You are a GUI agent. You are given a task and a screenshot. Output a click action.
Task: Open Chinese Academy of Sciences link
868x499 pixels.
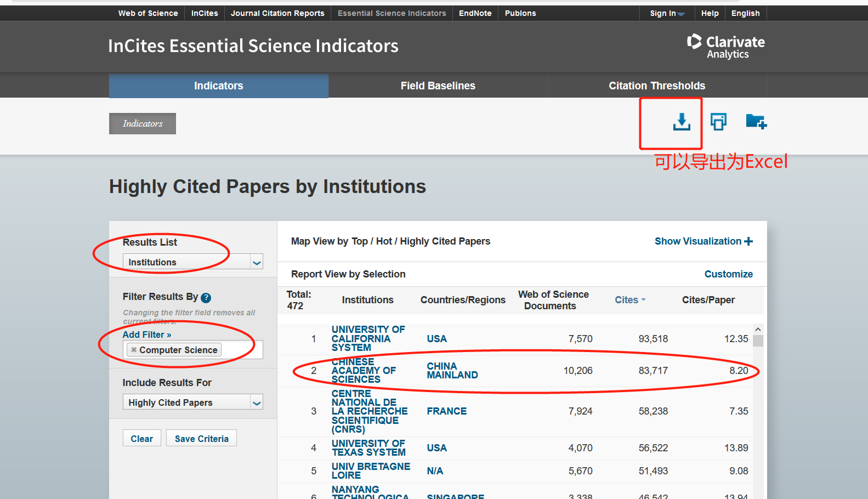click(364, 371)
